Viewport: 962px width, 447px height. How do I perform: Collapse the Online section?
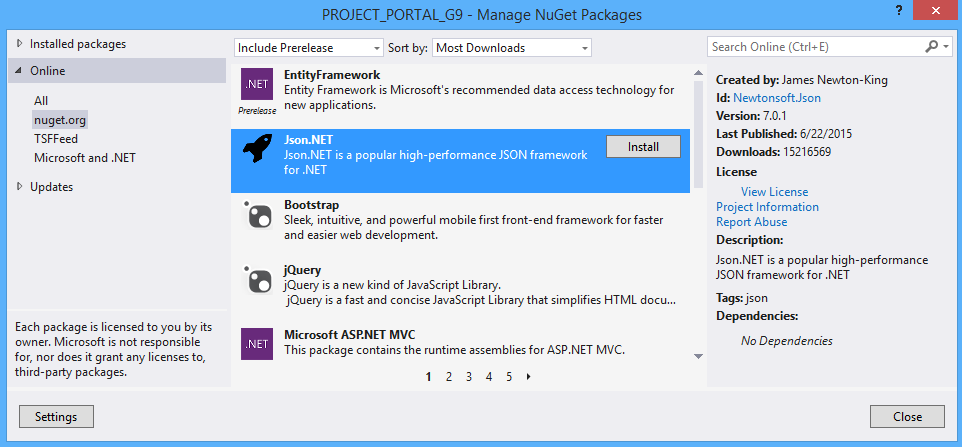tap(19, 71)
